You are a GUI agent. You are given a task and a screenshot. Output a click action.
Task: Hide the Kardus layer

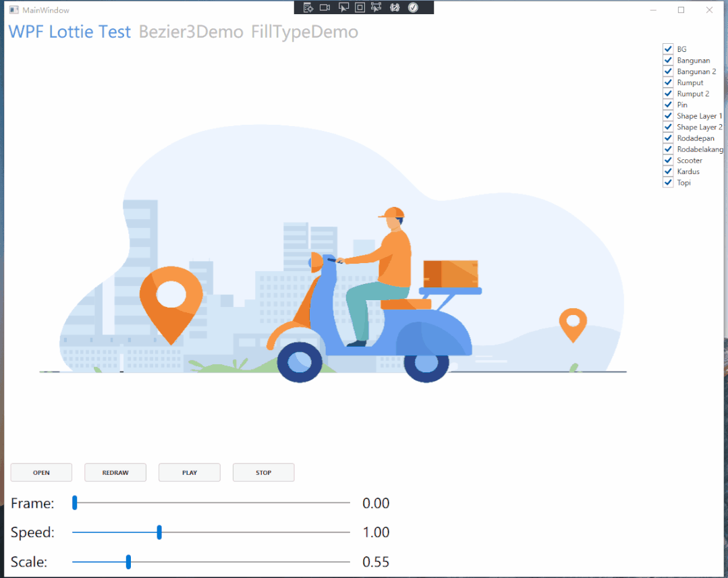(668, 171)
